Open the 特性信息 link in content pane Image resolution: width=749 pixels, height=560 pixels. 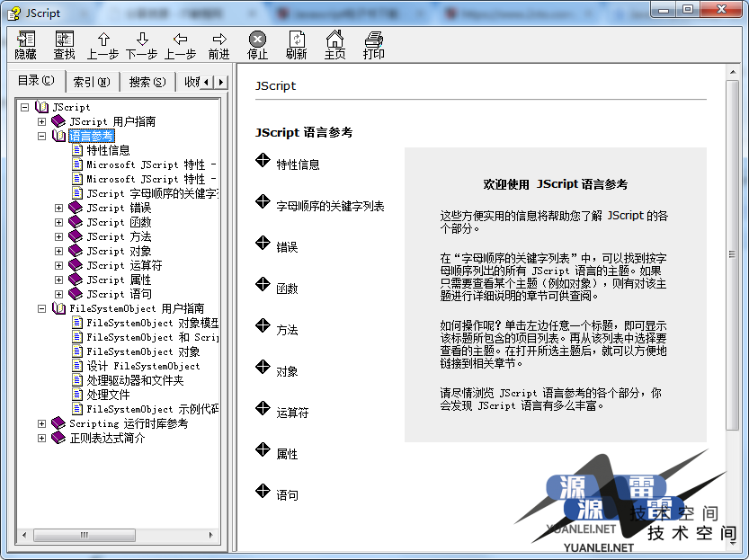point(299,164)
